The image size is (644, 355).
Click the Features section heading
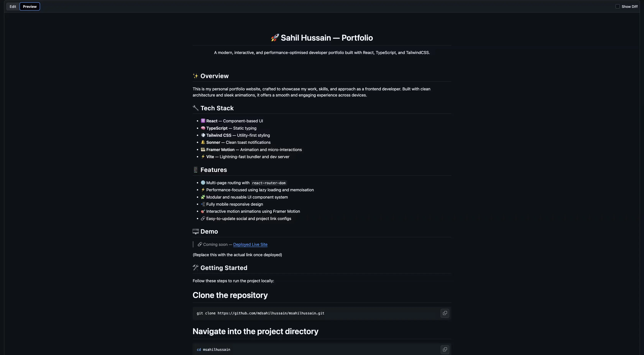click(x=214, y=170)
